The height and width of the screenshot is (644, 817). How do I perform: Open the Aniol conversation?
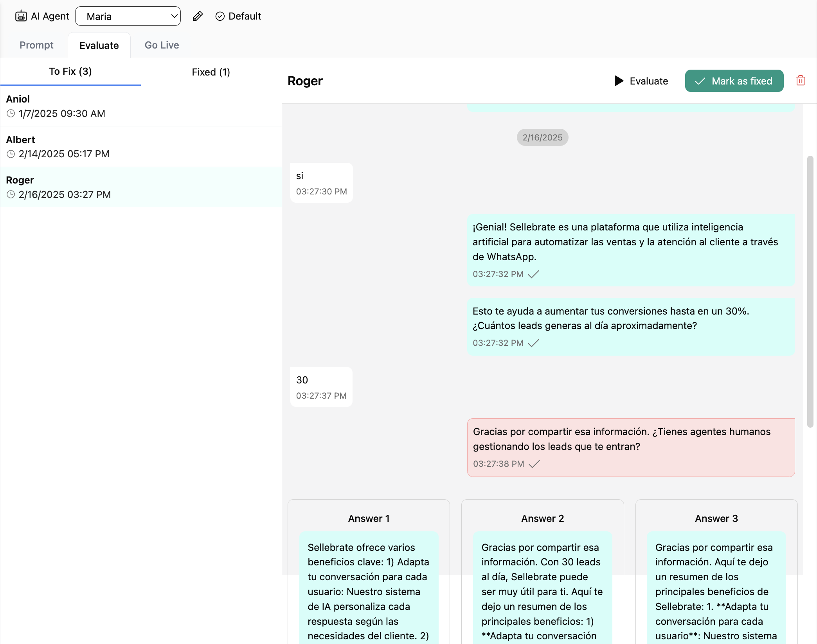[141, 106]
